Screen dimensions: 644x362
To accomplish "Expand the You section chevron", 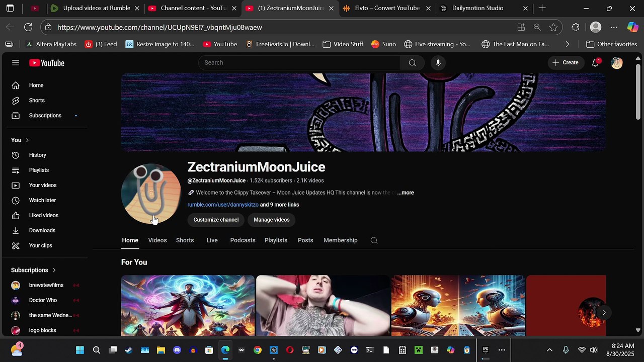I will click(27, 140).
